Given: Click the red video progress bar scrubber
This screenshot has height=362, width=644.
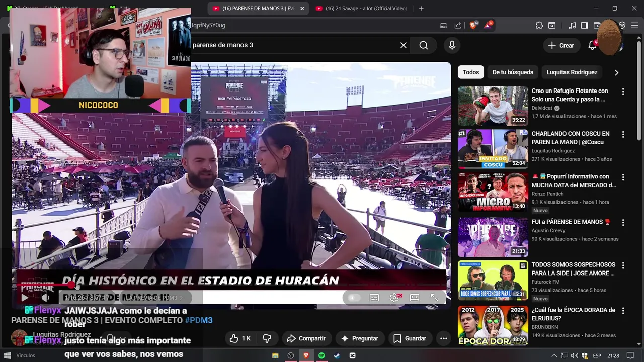Looking at the screenshot, I should click(71, 285).
